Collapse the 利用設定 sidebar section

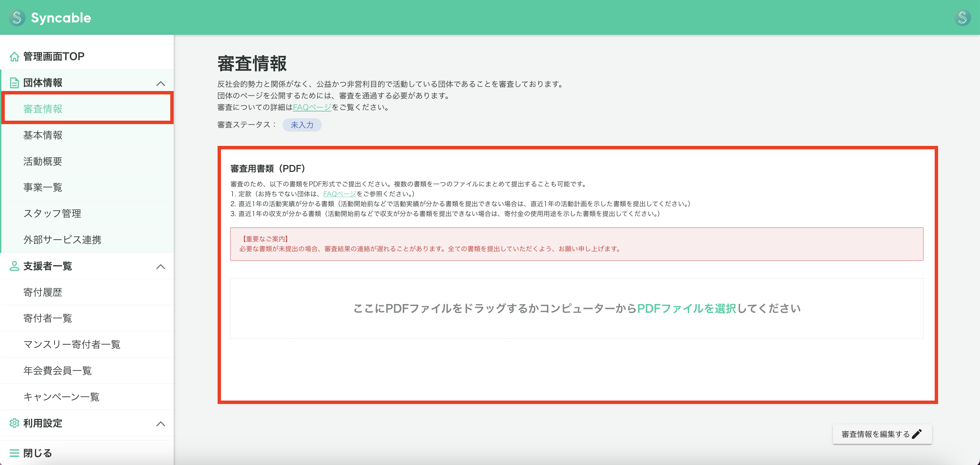coord(161,423)
